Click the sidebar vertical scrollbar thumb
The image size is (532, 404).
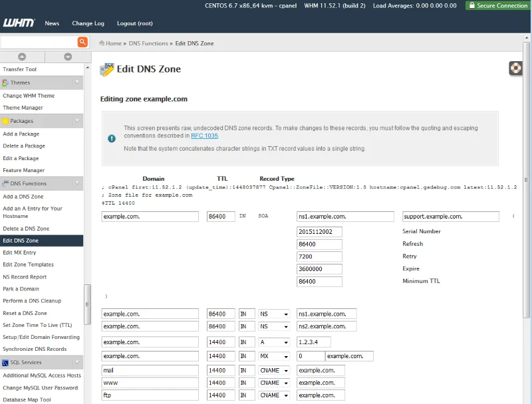(87, 304)
